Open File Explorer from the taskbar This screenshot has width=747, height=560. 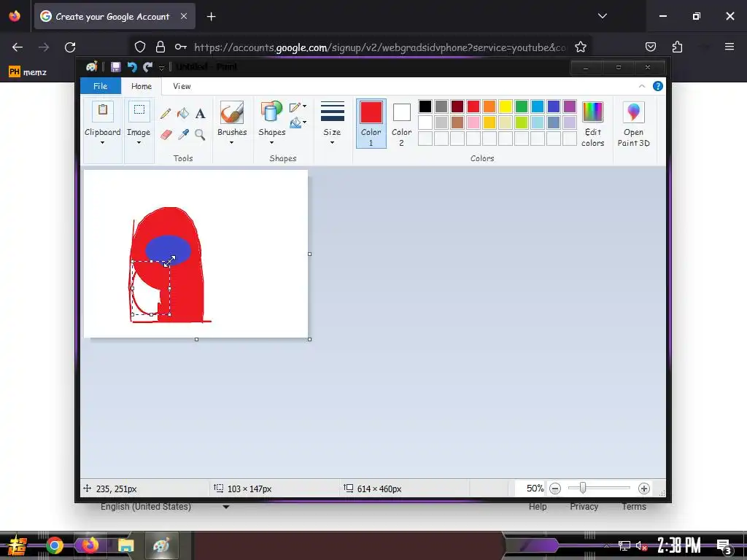click(x=125, y=545)
